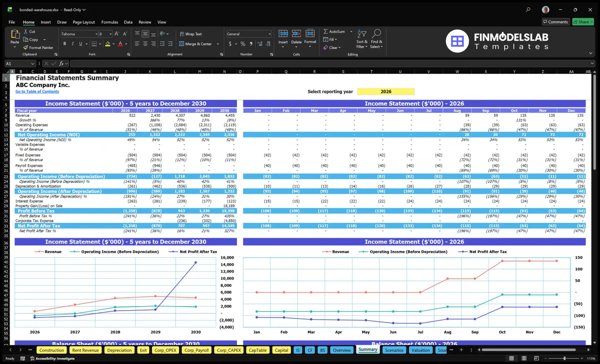Screen dimensions: 600x364
Task: Toggle Bold formatting
Action: pos(65,44)
